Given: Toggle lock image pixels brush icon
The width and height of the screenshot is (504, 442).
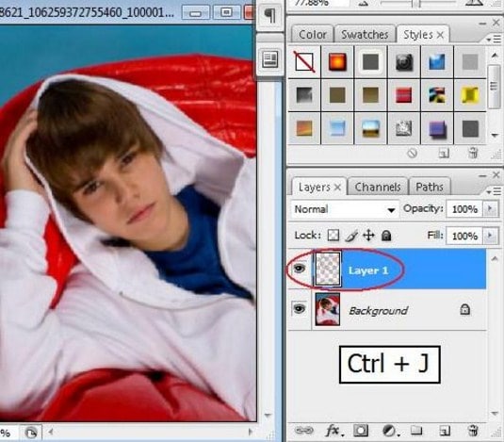Looking at the screenshot, I should pos(351,236).
